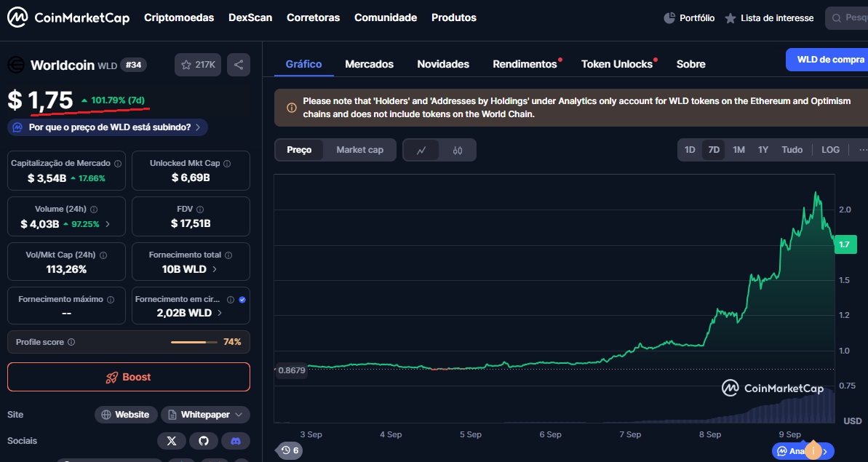This screenshot has height=462, width=868.
Task: Set chart range to 1M
Action: pyautogui.click(x=738, y=150)
